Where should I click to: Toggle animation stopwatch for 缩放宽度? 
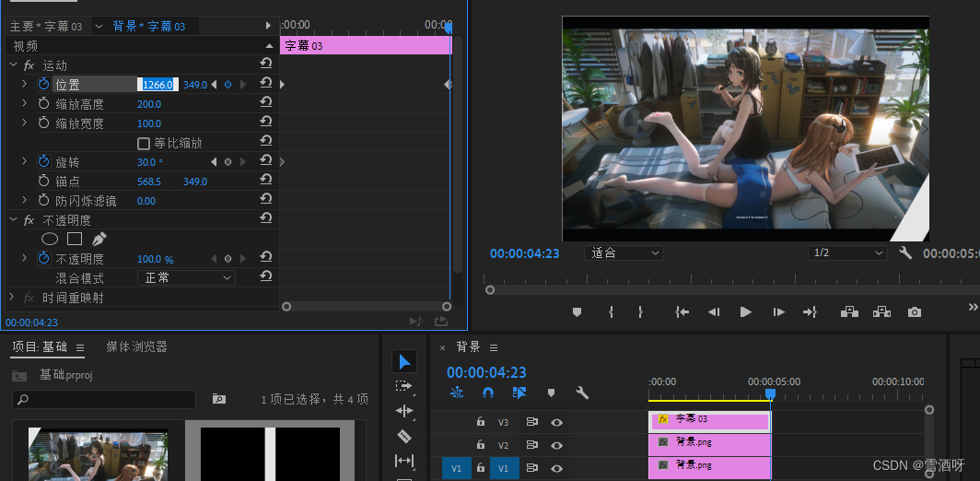tap(44, 123)
